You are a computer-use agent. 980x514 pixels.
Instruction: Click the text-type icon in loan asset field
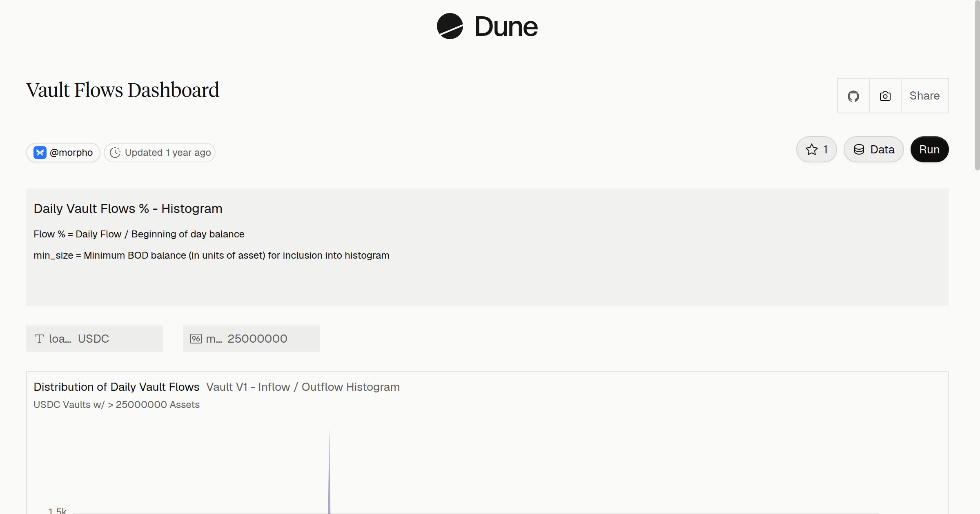[39, 339]
